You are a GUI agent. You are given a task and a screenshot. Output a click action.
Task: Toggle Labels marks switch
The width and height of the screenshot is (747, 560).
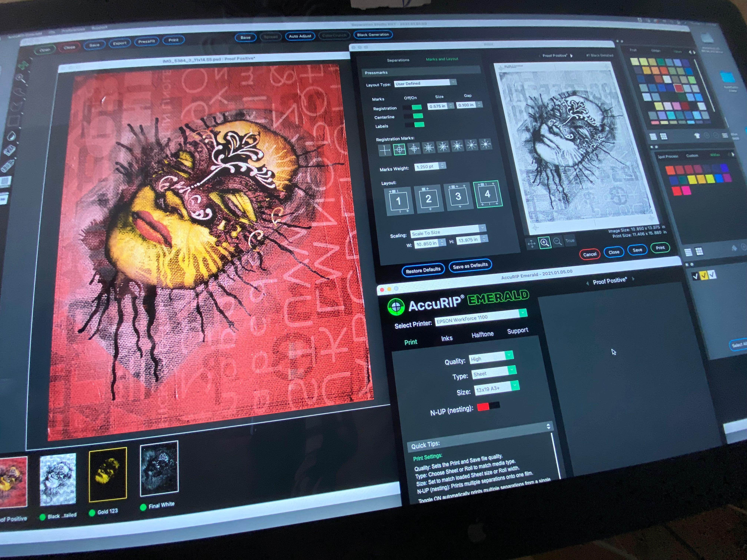click(415, 125)
